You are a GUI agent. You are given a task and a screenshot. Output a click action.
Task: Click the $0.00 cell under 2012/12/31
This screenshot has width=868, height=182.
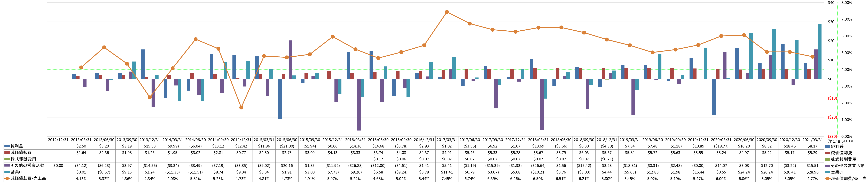tap(58, 166)
